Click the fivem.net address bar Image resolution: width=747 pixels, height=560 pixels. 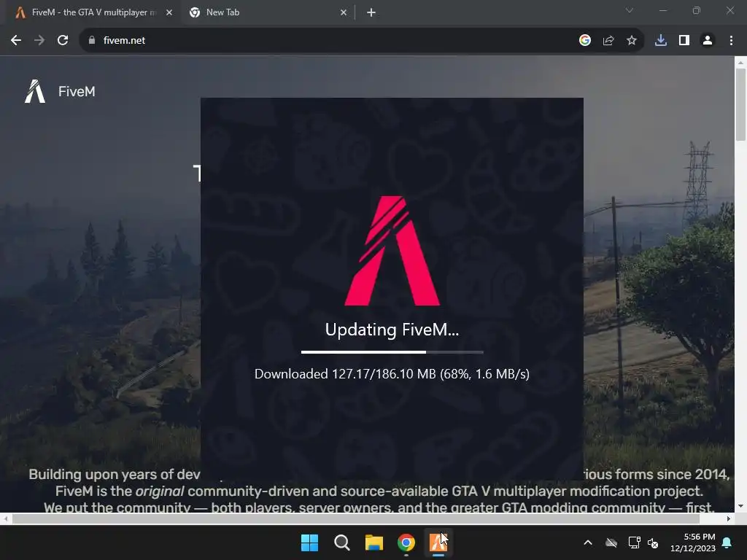tap(333, 41)
